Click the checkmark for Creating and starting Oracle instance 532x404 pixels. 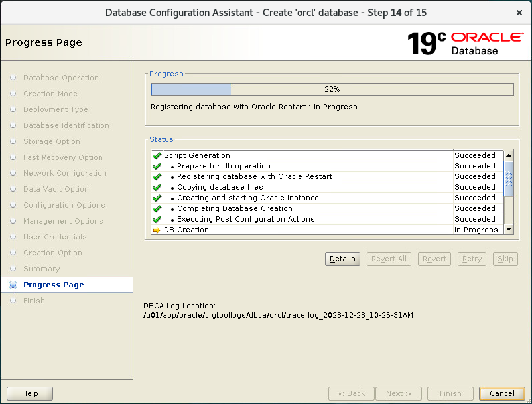[157, 198]
